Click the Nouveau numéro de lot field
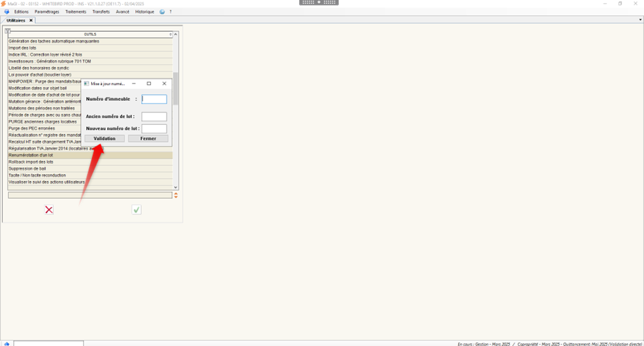 [x=154, y=129]
